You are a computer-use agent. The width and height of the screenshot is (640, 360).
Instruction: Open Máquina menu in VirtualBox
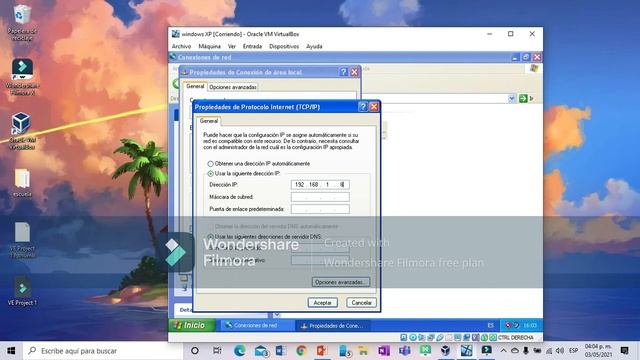[209, 47]
